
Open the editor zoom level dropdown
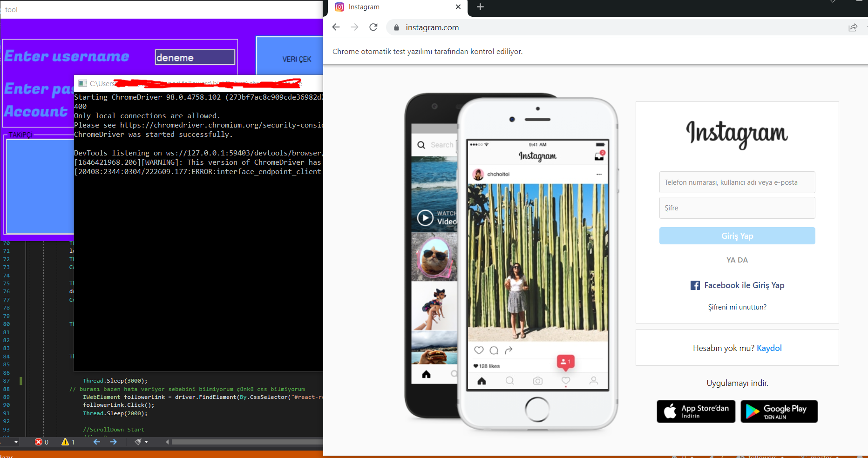[16, 442]
